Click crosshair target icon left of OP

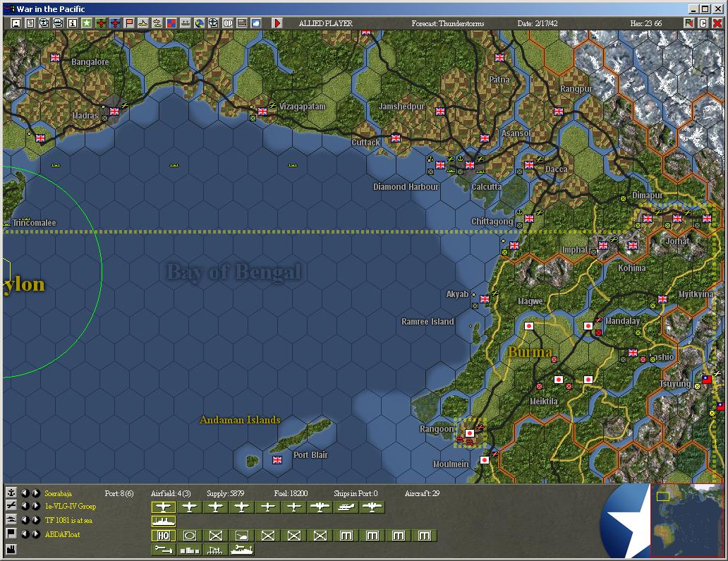pyautogui.click(x=214, y=23)
